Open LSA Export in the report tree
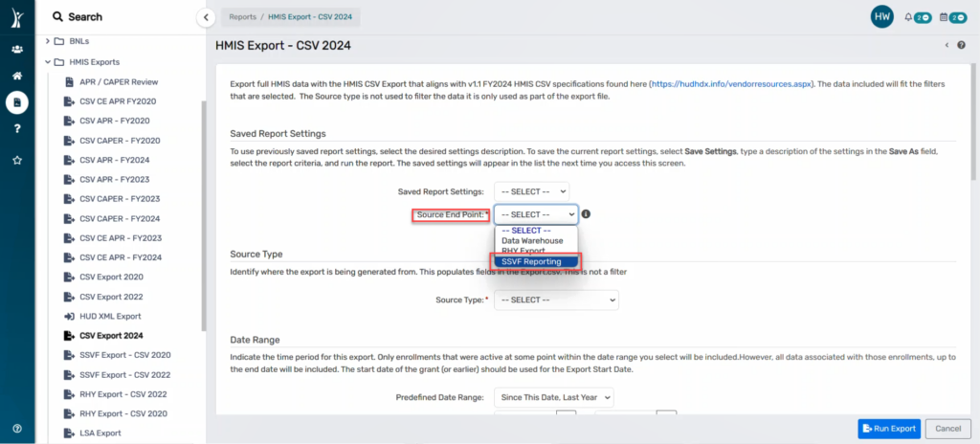 click(x=100, y=433)
